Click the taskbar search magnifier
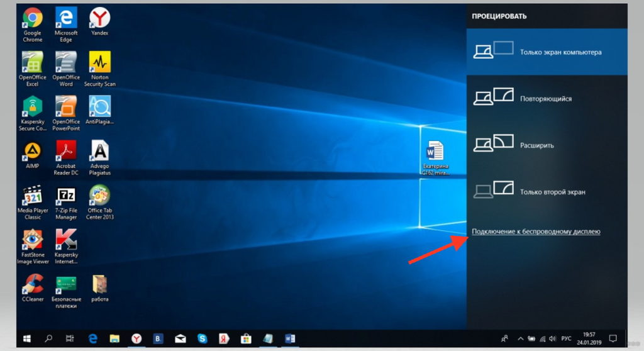 pos(48,338)
